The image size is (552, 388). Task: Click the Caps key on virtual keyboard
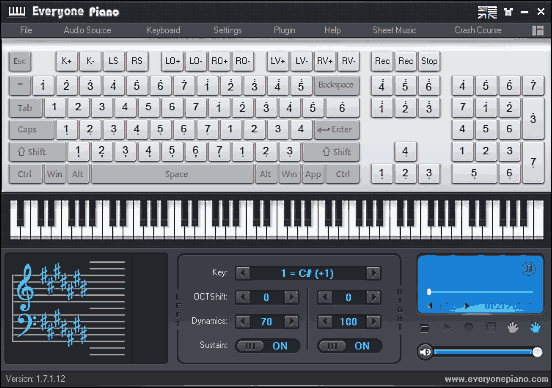pyautogui.click(x=32, y=130)
